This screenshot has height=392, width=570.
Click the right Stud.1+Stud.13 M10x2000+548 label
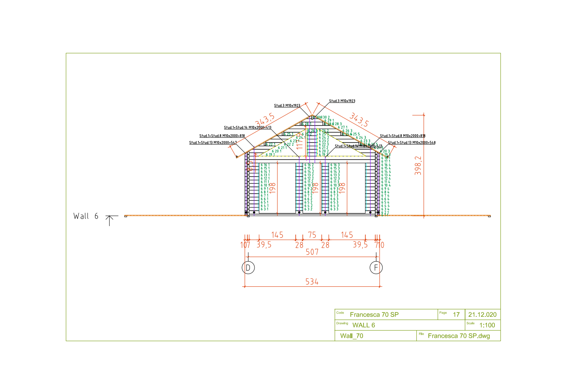coord(412,143)
